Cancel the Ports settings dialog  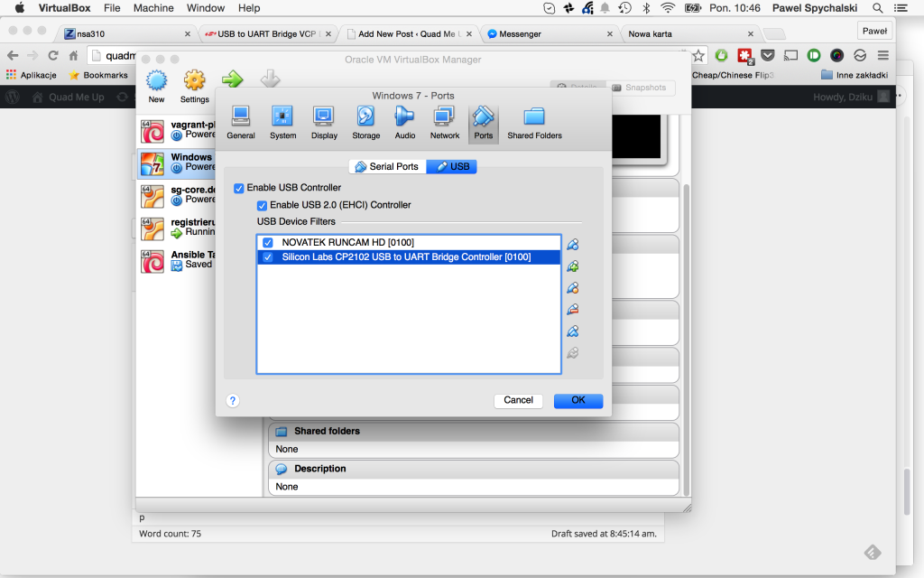(518, 400)
